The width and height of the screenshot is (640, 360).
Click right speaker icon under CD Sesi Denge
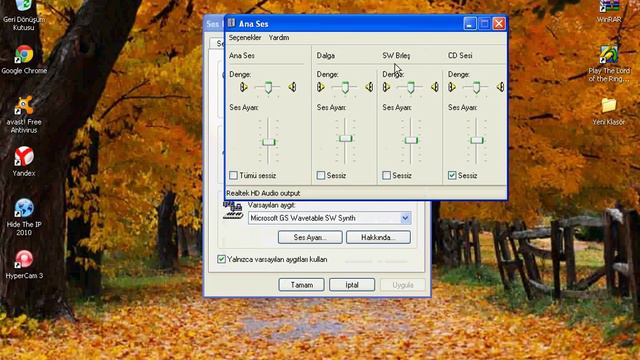click(x=500, y=87)
